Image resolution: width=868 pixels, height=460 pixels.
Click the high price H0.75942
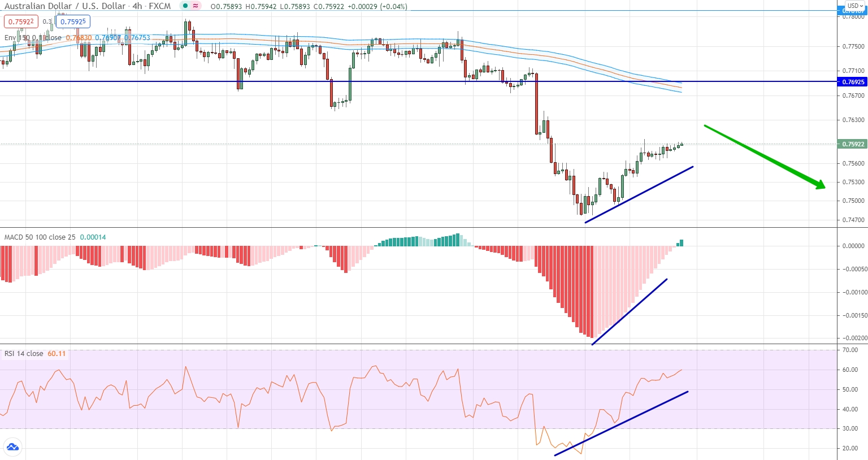pyautogui.click(x=261, y=7)
